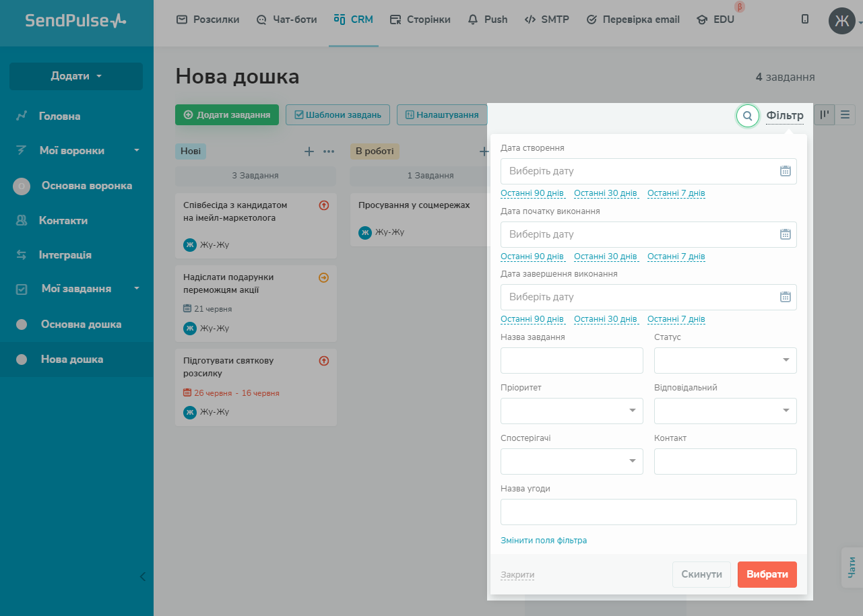Open the EDU tab
This screenshot has width=863, height=616.
(715, 20)
